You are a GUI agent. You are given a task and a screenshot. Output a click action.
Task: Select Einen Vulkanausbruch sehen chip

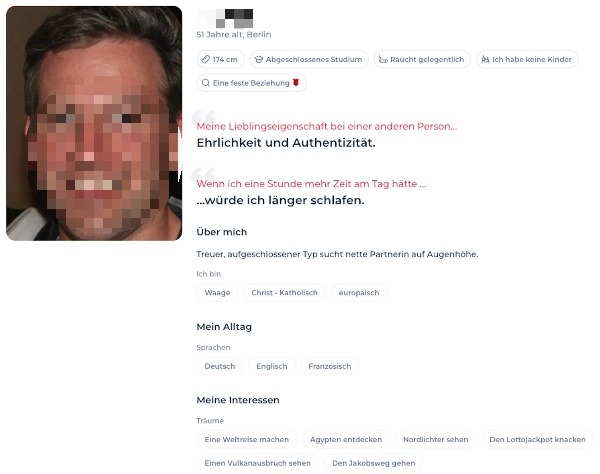[x=258, y=463]
